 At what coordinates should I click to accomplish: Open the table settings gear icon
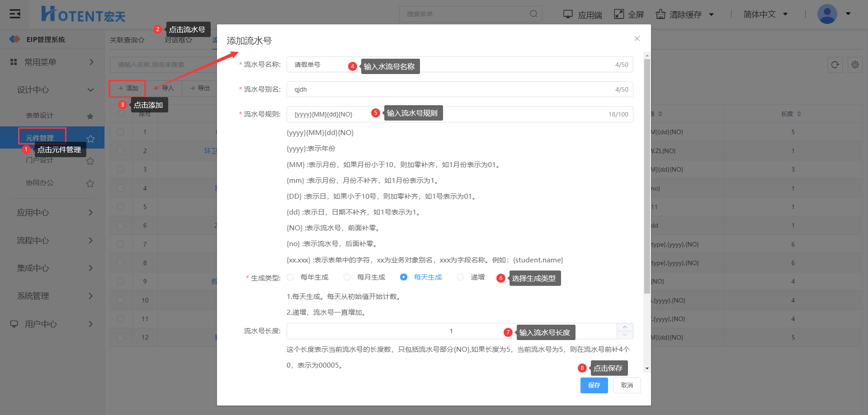855,65
